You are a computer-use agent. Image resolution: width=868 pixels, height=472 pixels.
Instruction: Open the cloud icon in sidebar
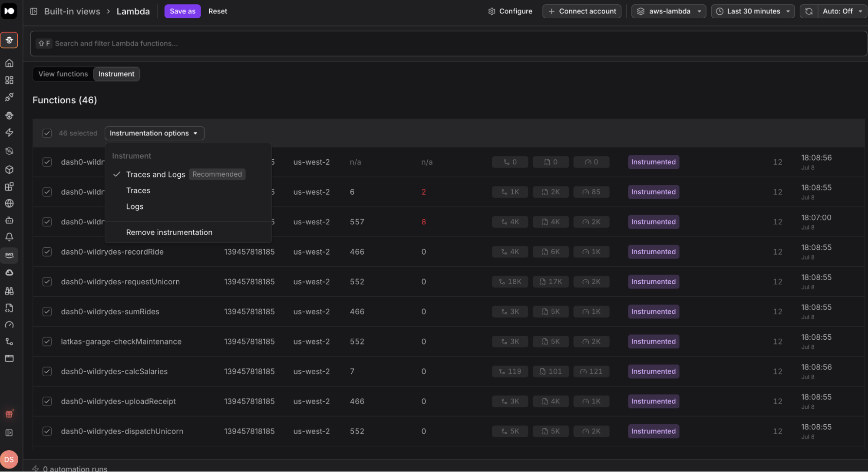point(9,273)
